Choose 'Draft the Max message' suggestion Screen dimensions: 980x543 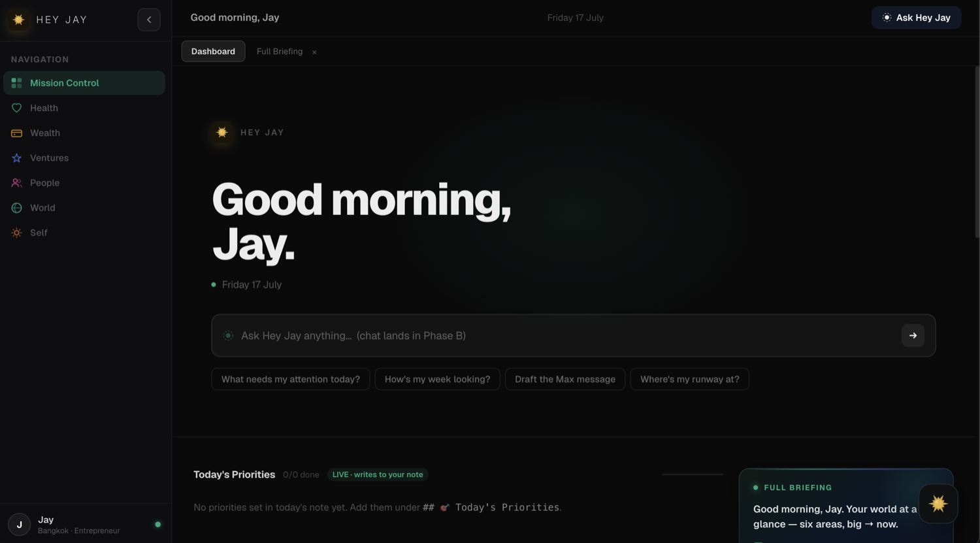tap(565, 379)
